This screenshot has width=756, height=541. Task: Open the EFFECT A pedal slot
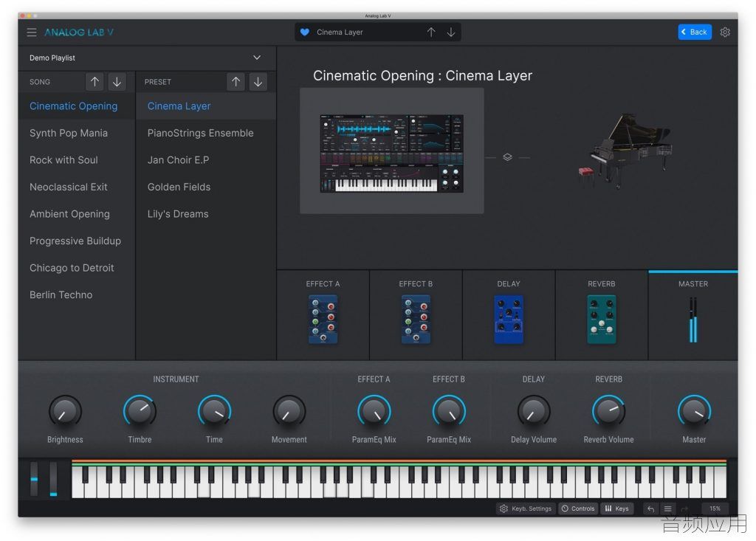[323, 315]
